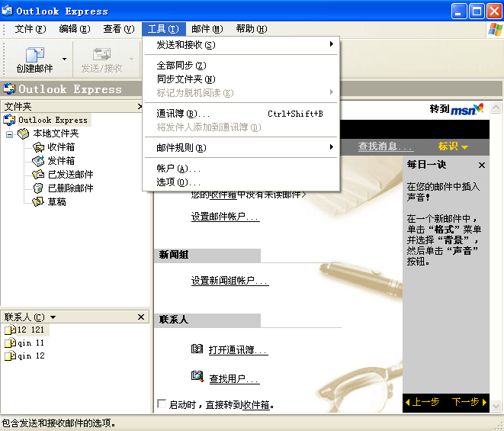Image resolution: width=504 pixels, height=431 pixels.
Task: Expand the 发送和接收(S) submenu
Action: coord(241,44)
